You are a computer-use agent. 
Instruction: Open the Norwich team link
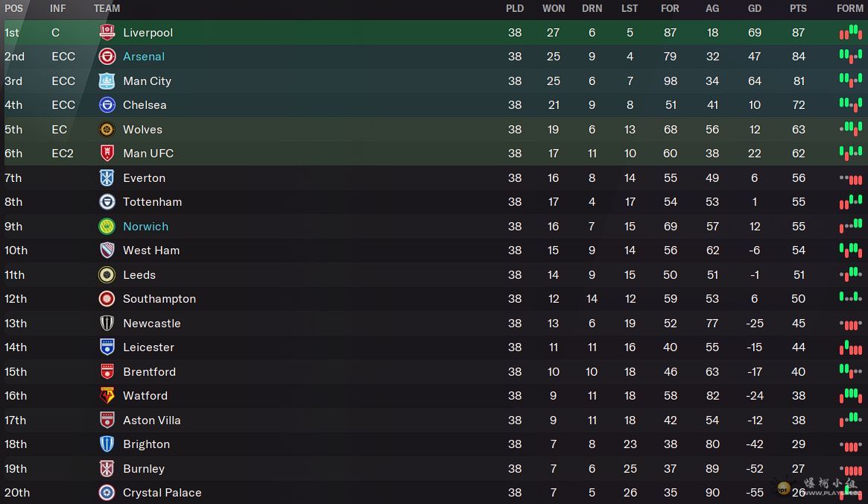coord(145,227)
